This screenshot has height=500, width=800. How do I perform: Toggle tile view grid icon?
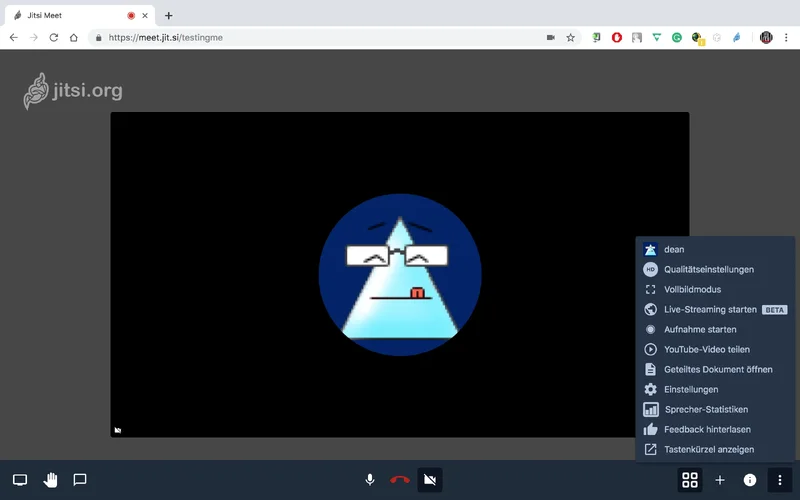(x=690, y=480)
